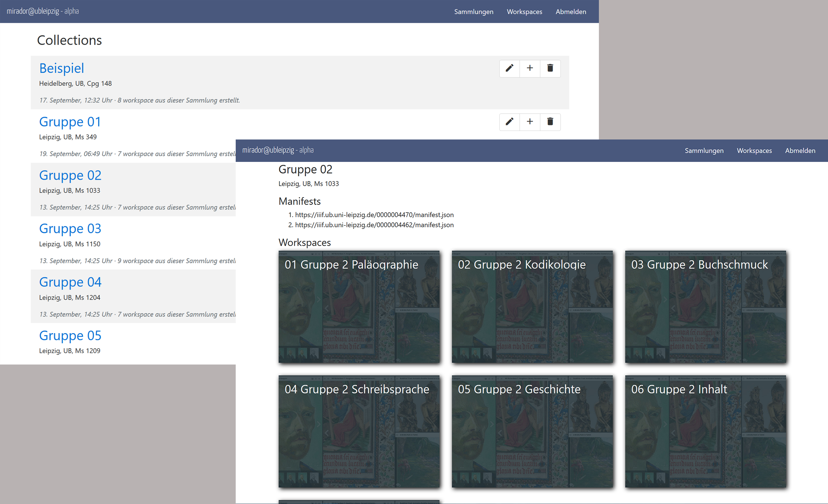Edit Gruppe 01 using the pencil icon

(509, 122)
